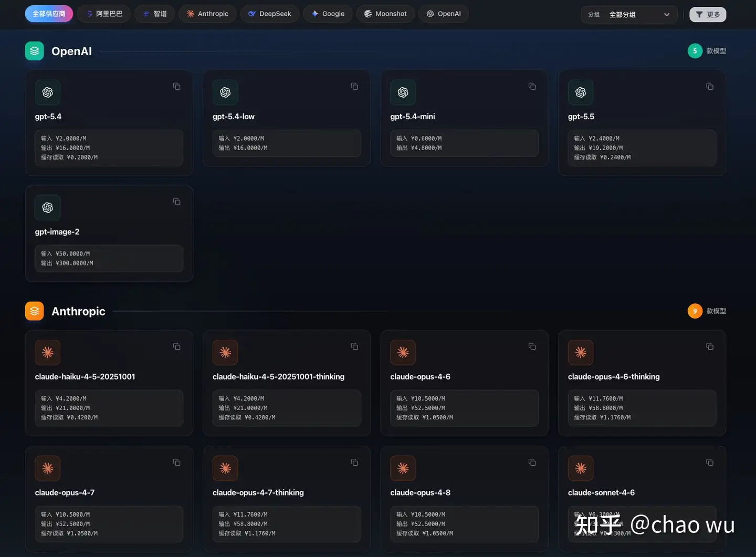Click the claude-haiku-4-5-20251001 model name

(85, 376)
